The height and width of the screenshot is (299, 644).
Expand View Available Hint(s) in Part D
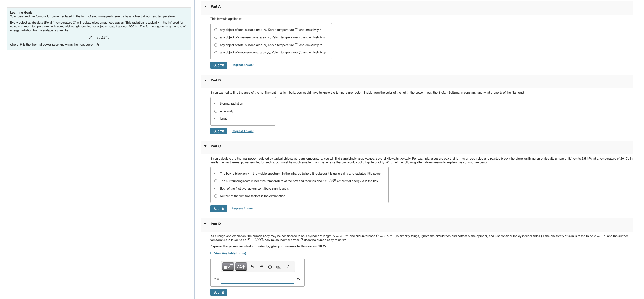click(230, 253)
